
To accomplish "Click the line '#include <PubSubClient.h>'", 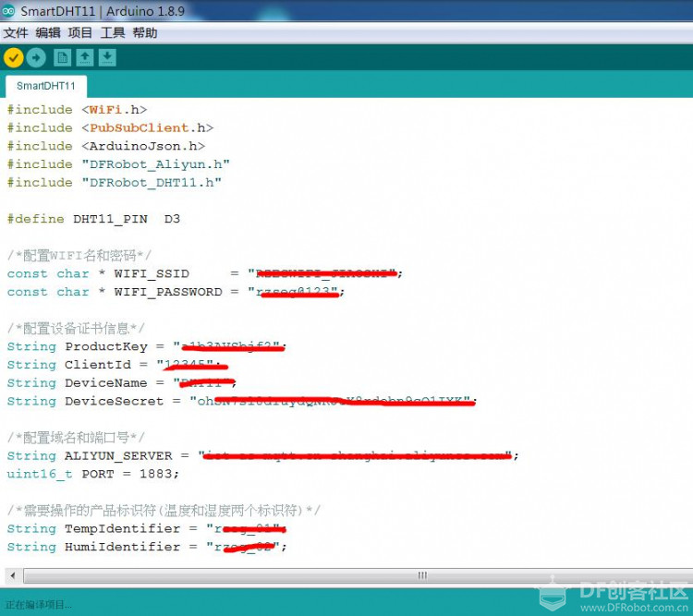I will point(110,127).
